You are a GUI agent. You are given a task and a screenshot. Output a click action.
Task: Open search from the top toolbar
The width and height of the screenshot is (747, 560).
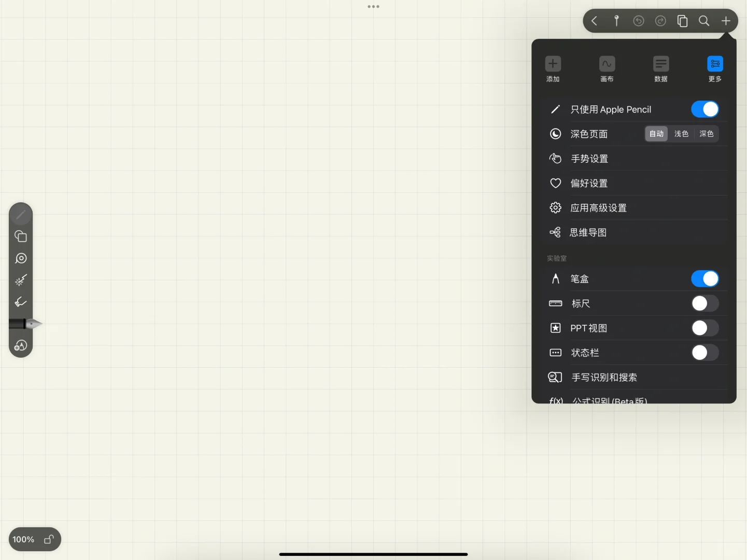coord(704,21)
